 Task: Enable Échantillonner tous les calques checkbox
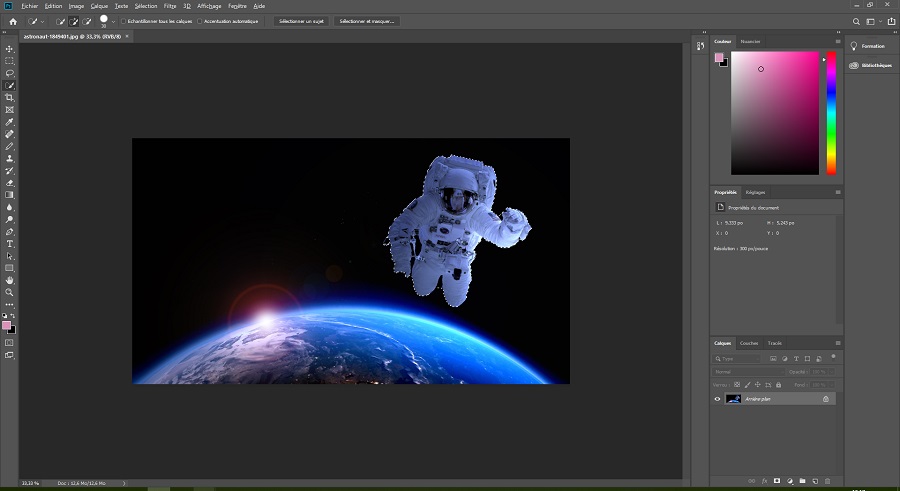tap(123, 21)
